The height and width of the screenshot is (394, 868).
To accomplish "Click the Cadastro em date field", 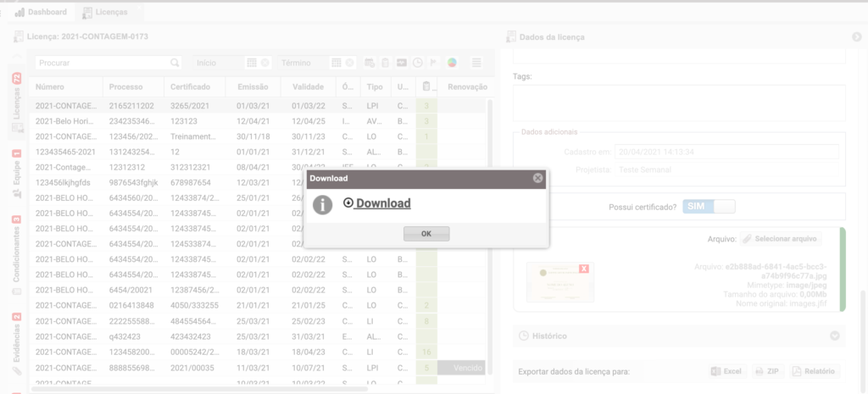I will pyautogui.click(x=726, y=152).
